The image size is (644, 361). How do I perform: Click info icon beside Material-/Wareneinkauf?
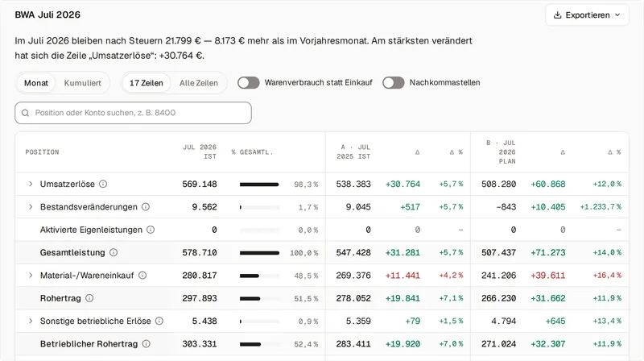(x=142, y=275)
